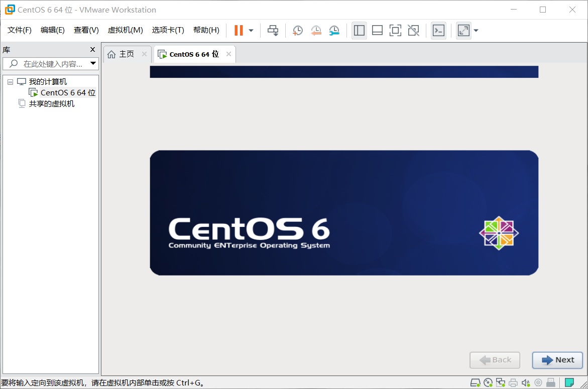
Task: Open the console view icon
Action: [x=438, y=30]
